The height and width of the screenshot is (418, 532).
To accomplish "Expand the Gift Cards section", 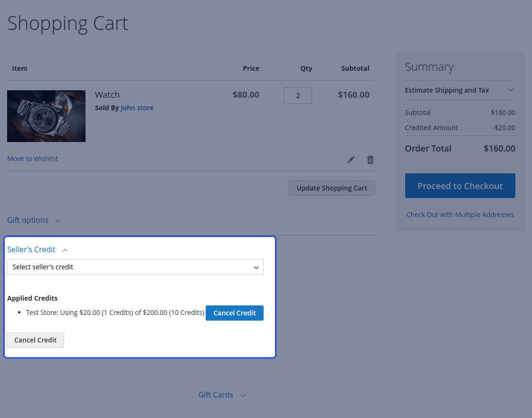I will (222, 395).
